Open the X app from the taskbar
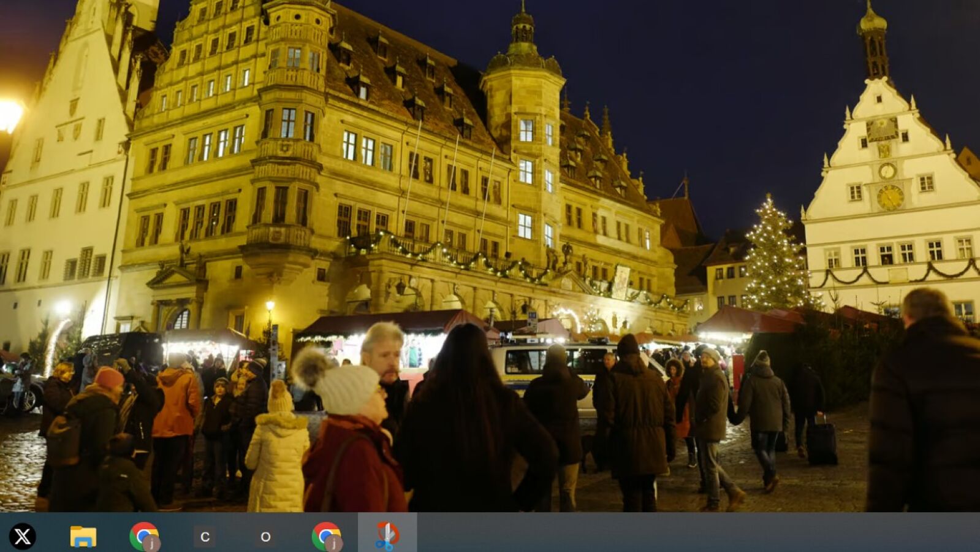 pos(22,537)
